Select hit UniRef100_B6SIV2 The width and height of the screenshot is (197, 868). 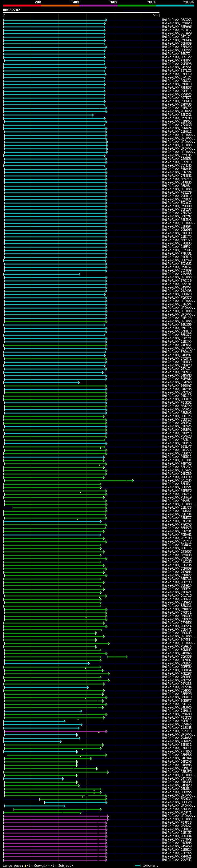pos(177,57)
